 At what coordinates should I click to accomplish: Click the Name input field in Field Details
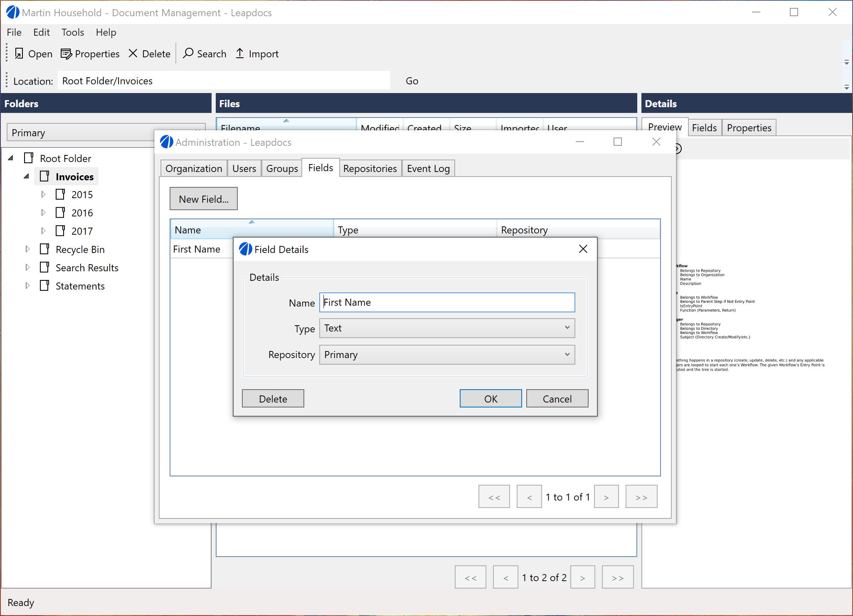click(447, 302)
